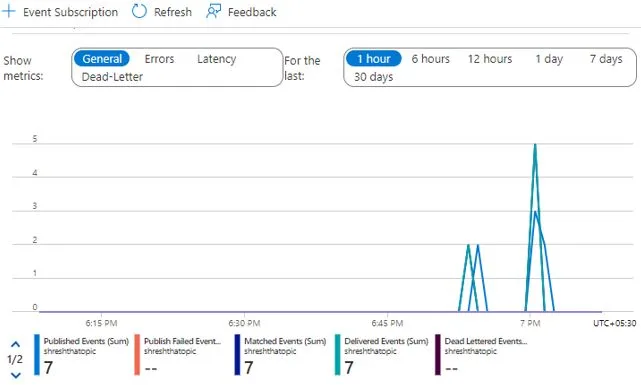Select Publish Failed Event legend label
The width and height of the screenshot is (641, 385).
click(x=182, y=341)
